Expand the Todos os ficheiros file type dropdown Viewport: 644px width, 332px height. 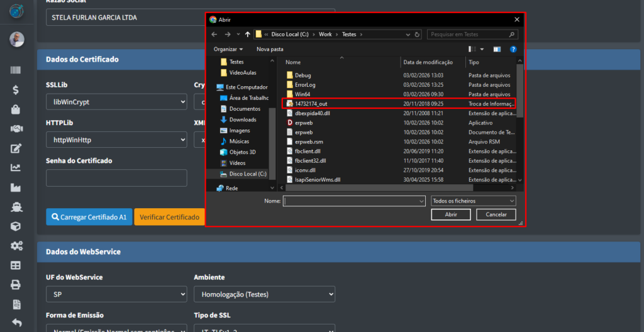(472, 201)
